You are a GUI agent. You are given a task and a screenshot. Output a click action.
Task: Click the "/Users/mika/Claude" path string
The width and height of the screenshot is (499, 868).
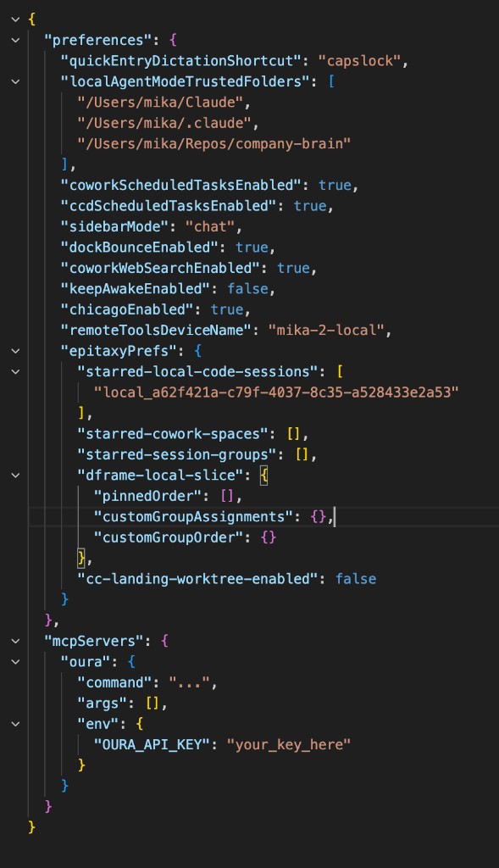(160, 103)
